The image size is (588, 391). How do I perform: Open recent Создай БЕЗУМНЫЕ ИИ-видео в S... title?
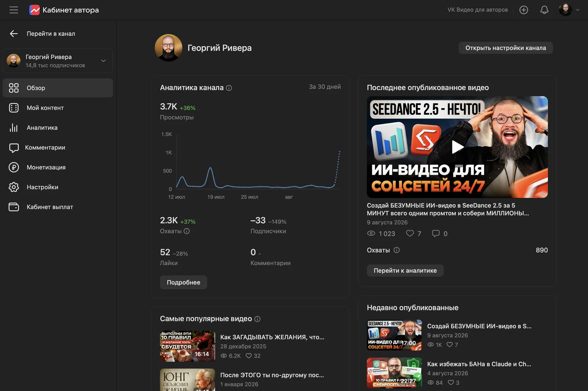pyautogui.click(x=479, y=326)
